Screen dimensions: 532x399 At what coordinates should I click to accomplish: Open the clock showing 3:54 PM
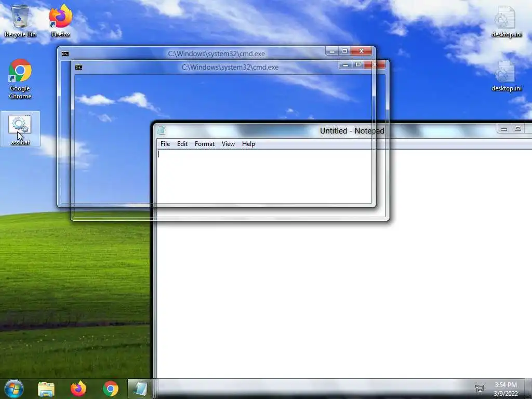tap(506, 389)
